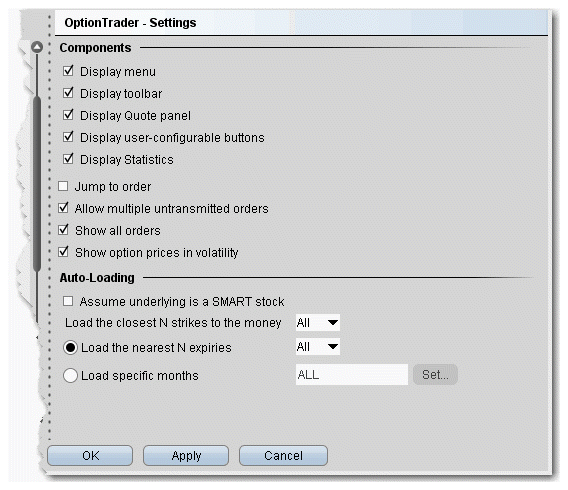Enable Assume underlying is a SMART stock
The width and height of the screenshot is (568, 490).
coord(68,301)
